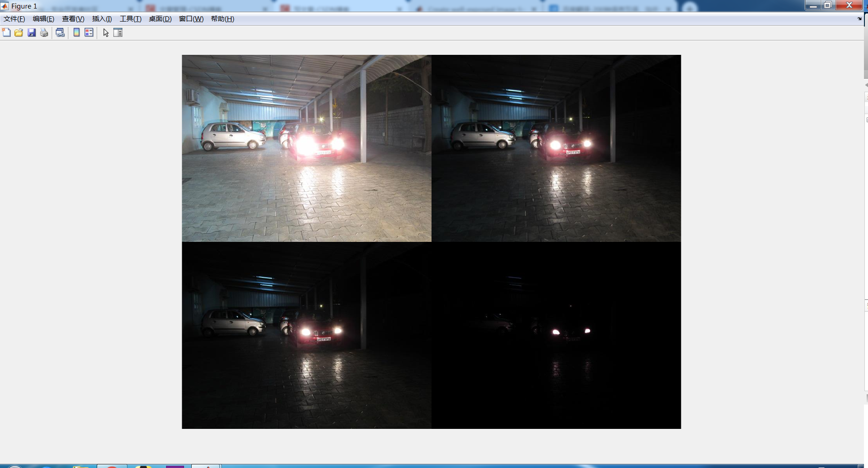This screenshot has height=468, width=868.
Task: Click the top-left bright parking lot image
Action: tap(306, 148)
